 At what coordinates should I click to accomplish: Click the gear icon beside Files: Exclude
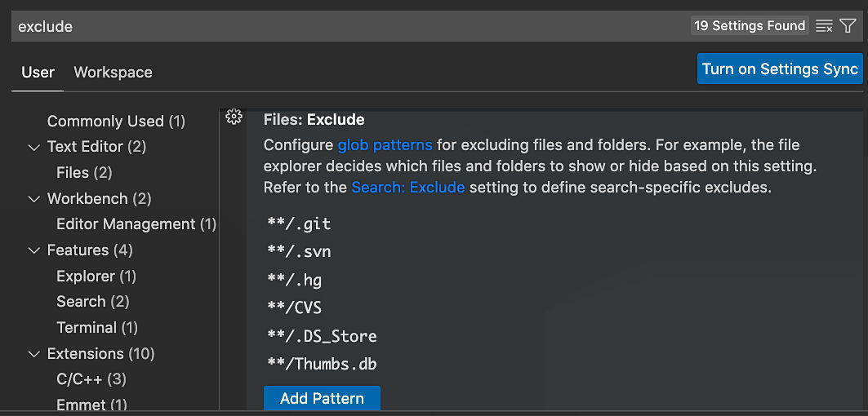tap(234, 117)
